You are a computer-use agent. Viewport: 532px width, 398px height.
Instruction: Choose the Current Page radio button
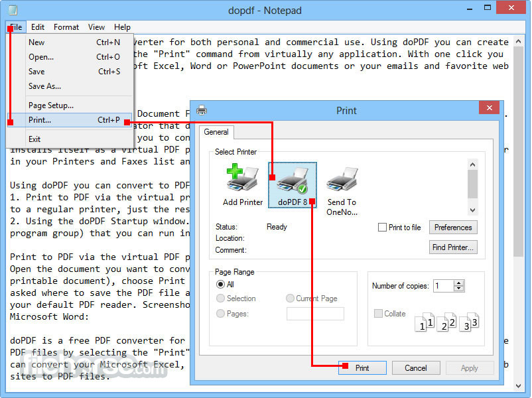[290, 298]
